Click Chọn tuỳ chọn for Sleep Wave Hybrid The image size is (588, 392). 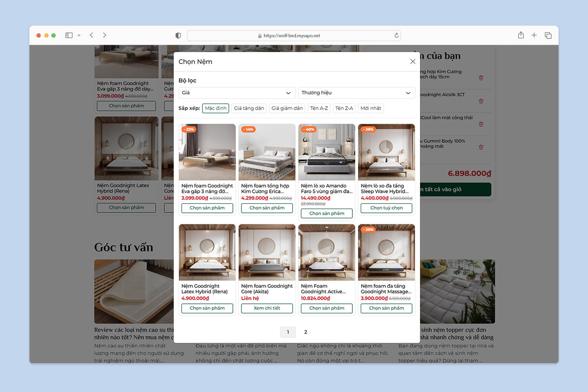pyautogui.click(x=387, y=208)
